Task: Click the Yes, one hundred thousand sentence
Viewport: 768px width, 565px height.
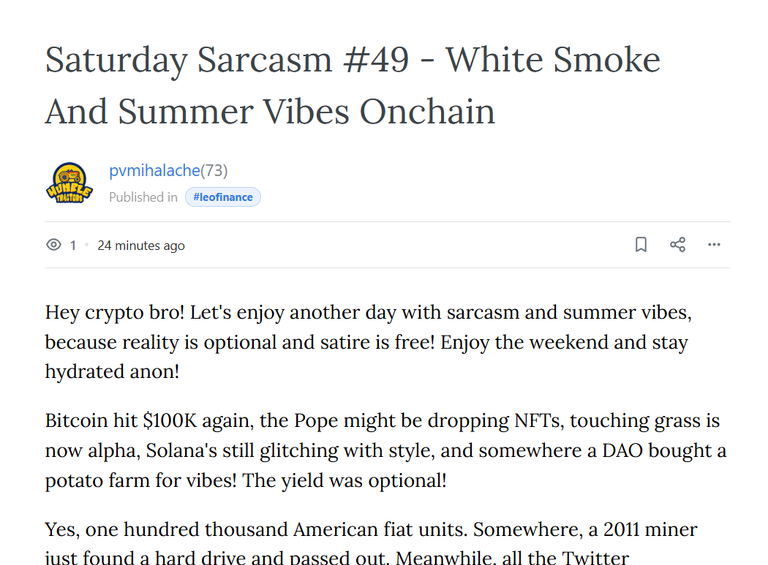Action: 255,529
